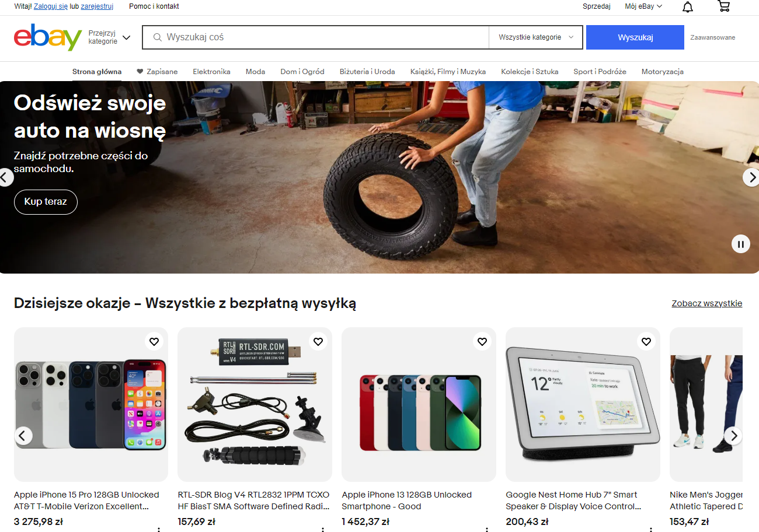Open the Strona główna tab
The width and height of the screenshot is (759, 532).
click(97, 72)
